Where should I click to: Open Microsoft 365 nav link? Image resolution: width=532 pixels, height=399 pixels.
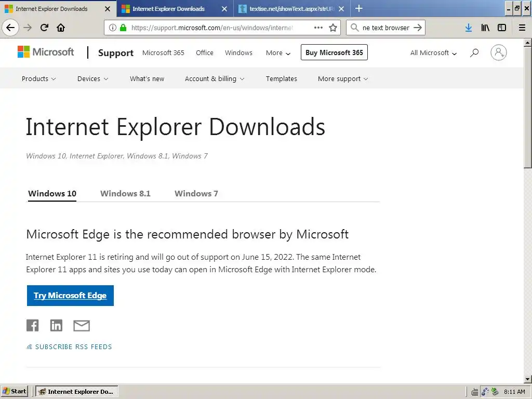tap(163, 52)
